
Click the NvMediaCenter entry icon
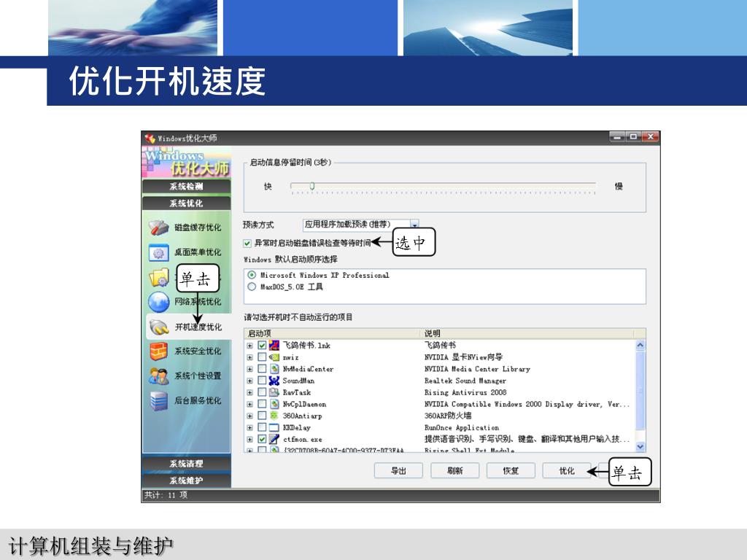coord(274,369)
